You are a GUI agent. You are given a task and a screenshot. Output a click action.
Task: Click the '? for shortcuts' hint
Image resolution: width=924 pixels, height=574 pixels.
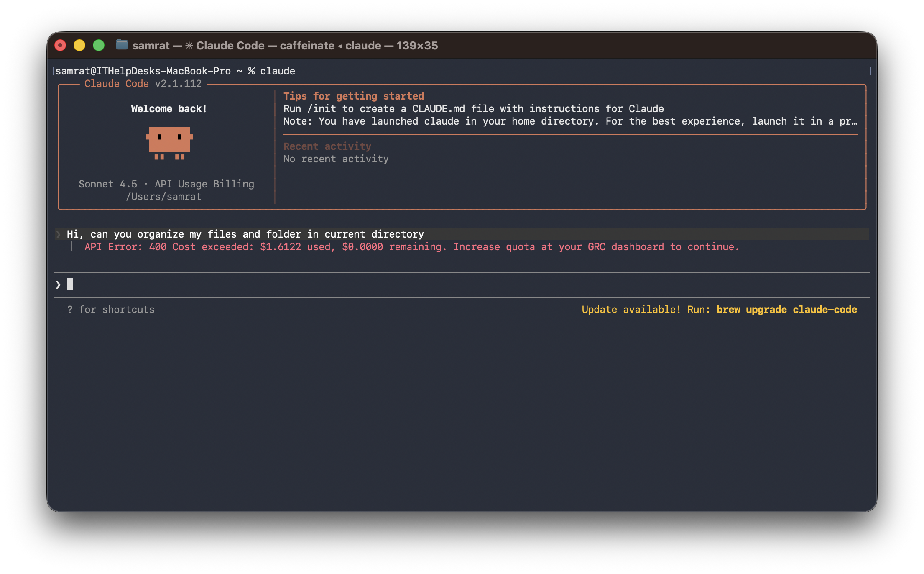pyautogui.click(x=111, y=310)
